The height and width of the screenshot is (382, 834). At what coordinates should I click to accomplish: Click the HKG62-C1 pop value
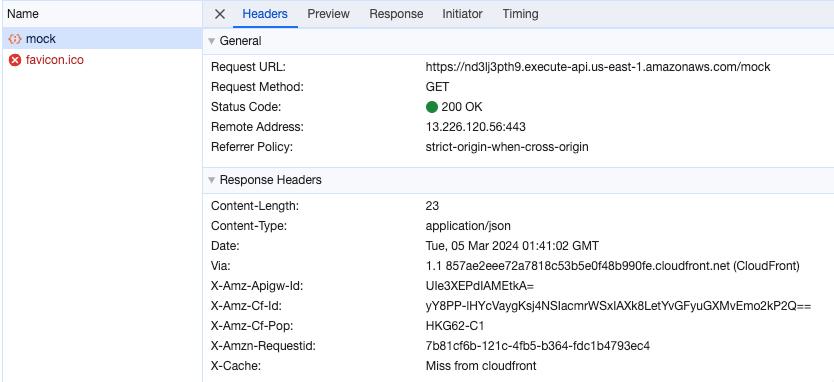tap(455, 326)
